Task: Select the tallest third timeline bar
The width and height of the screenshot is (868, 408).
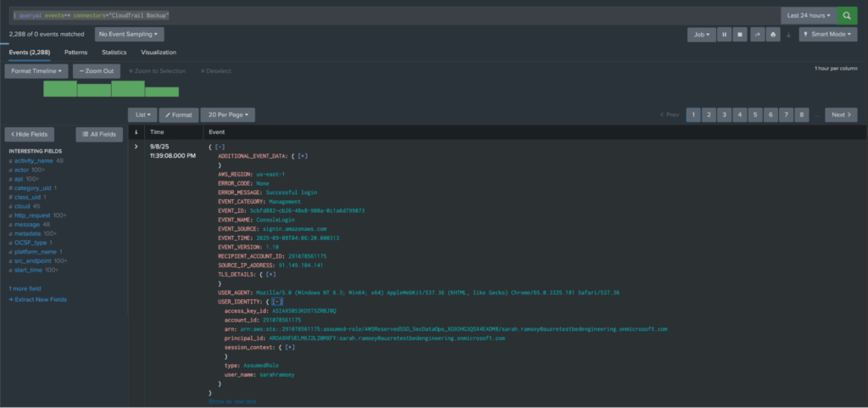Action: 128,88
